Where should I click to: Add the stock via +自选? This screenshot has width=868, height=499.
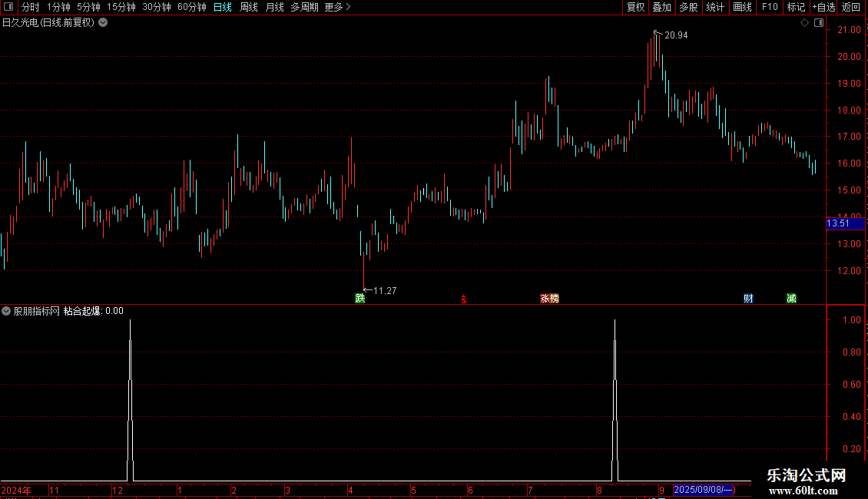[823, 7]
